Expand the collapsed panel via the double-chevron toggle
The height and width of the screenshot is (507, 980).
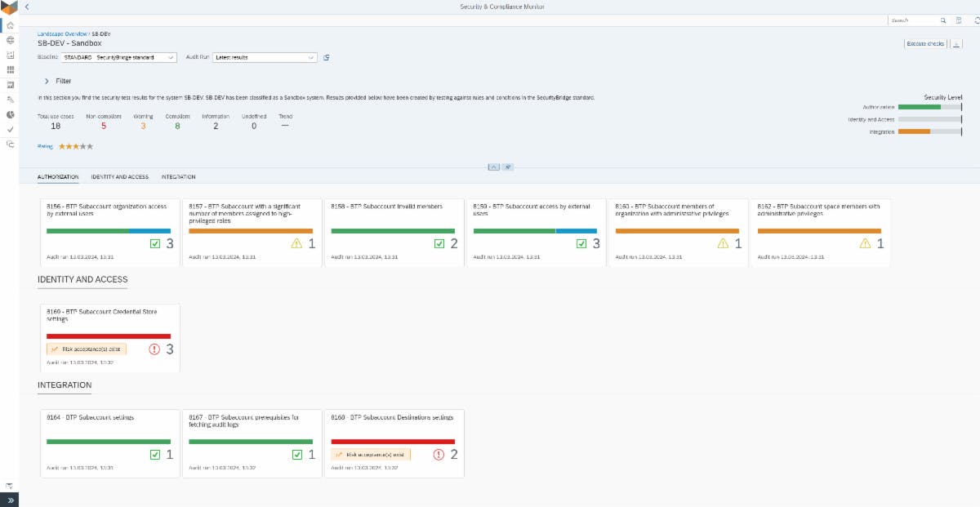[x=10, y=498]
